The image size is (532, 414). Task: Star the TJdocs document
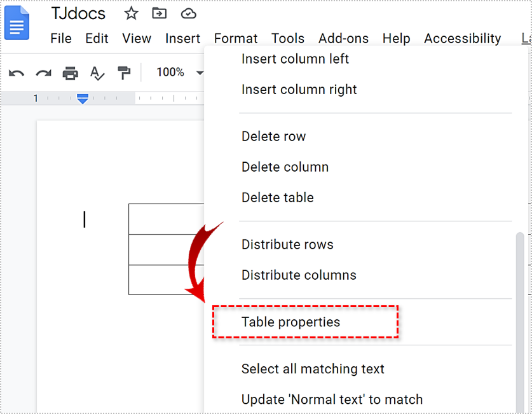coord(131,13)
